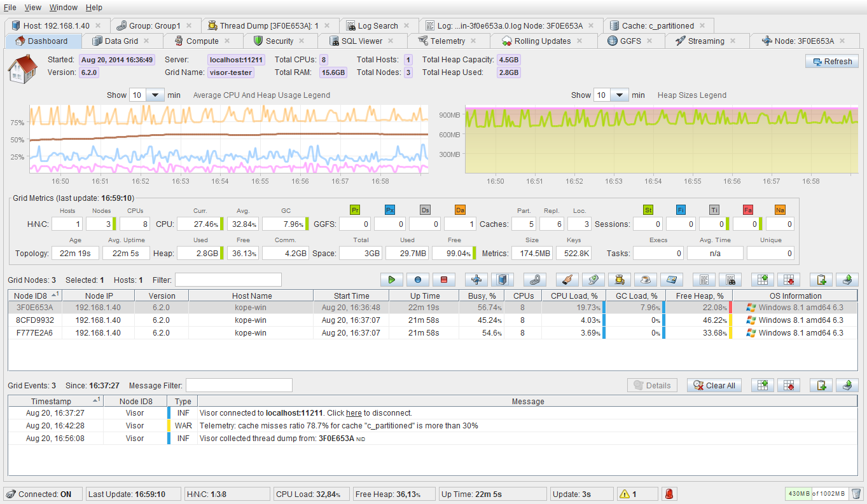Click the red alert bell in the status bar
Image resolution: width=867 pixels, height=504 pixels.
pos(669,494)
